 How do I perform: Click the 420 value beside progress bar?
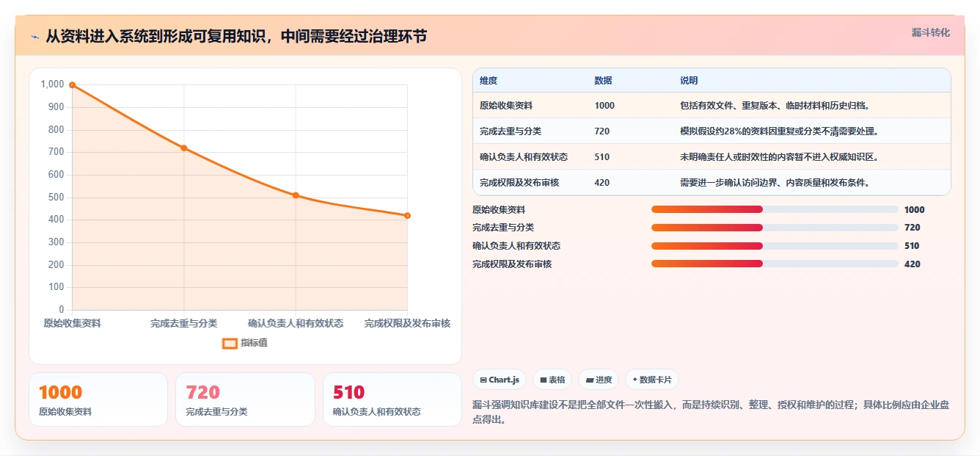click(913, 264)
